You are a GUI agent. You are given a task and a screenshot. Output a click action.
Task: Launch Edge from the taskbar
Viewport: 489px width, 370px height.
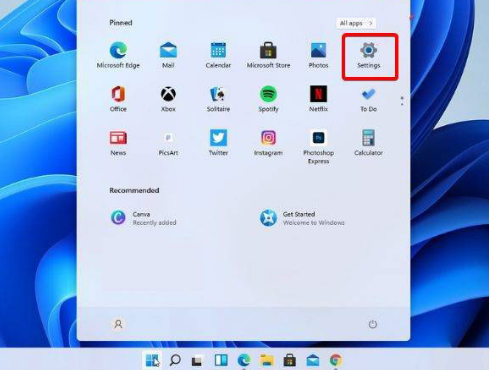[244, 360]
